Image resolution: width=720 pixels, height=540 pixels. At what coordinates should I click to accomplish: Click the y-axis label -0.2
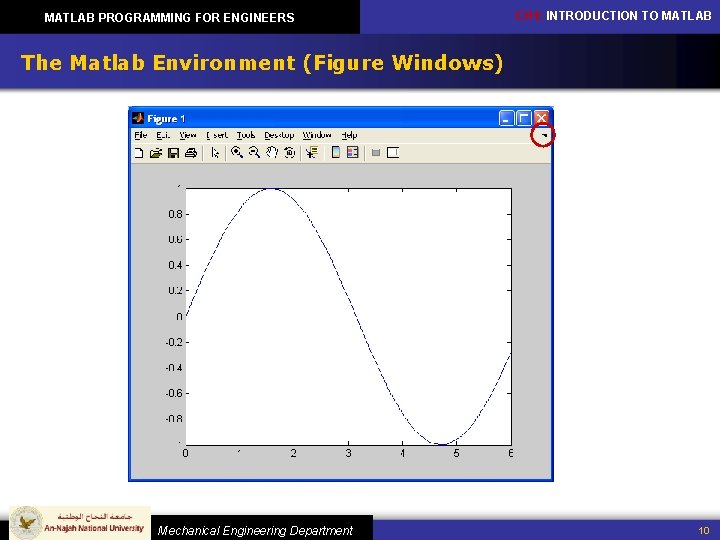(x=174, y=343)
